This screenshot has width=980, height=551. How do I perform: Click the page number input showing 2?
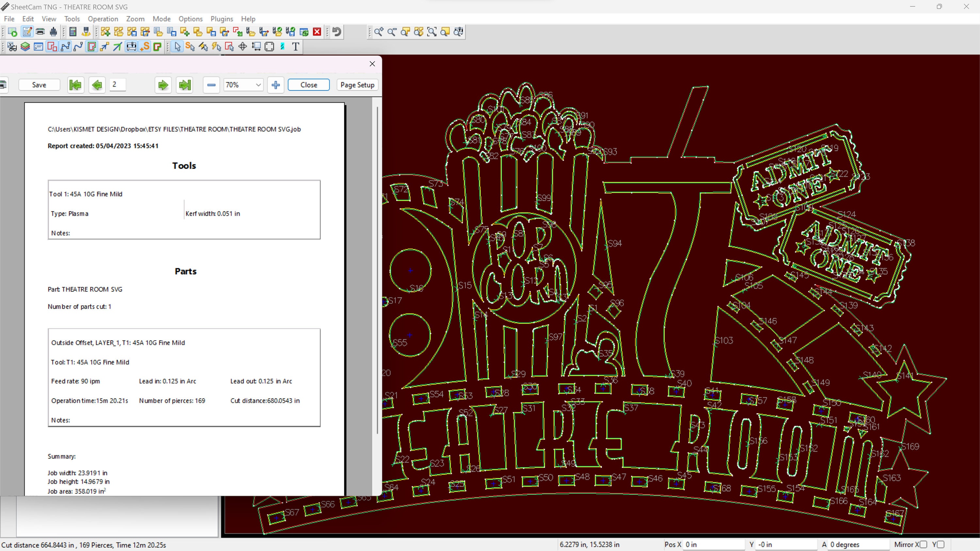coord(118,85)
